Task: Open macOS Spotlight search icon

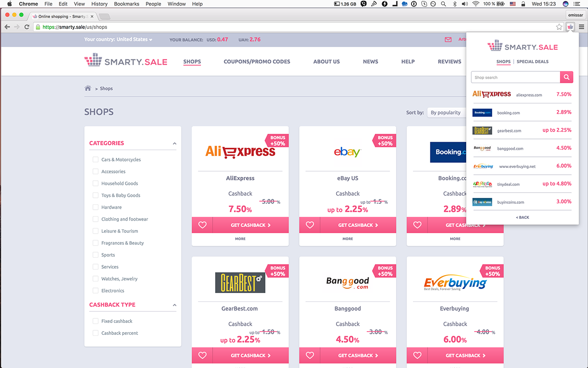Action: tap(443, 4)
